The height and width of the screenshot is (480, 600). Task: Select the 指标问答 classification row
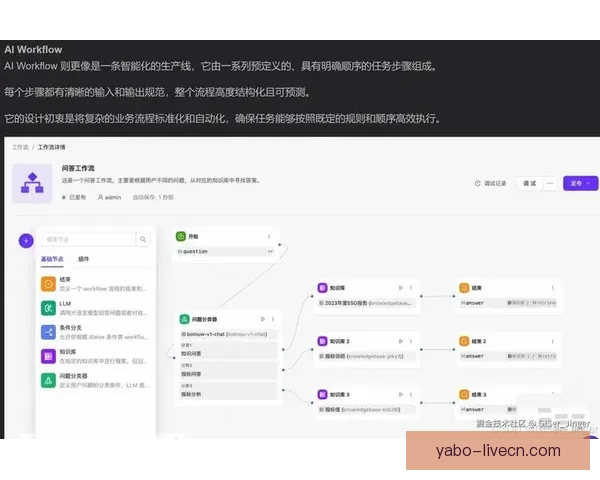(x=228, y=371)
